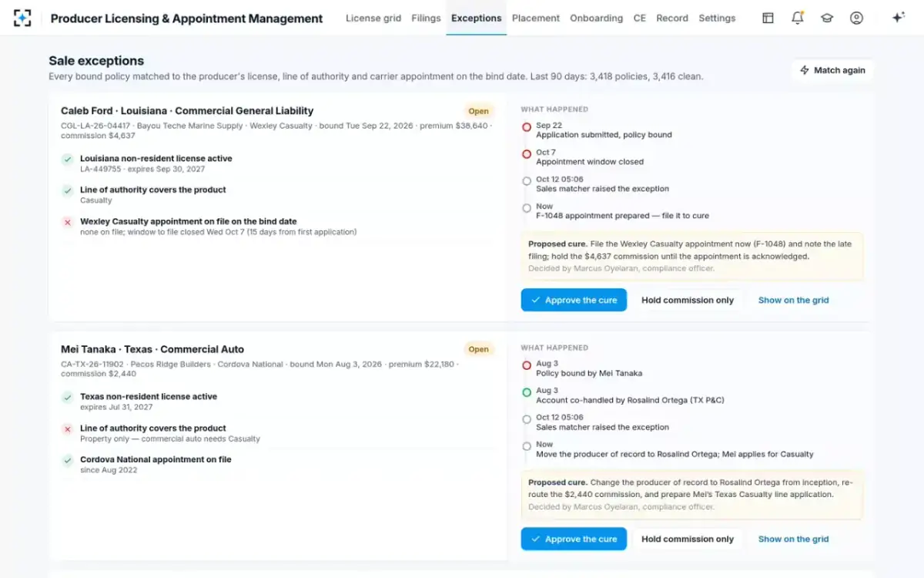Click Mei Tanaka · Texas card title
The width and height of the screenshot is (924, 578).
click(x=152, y=349)
